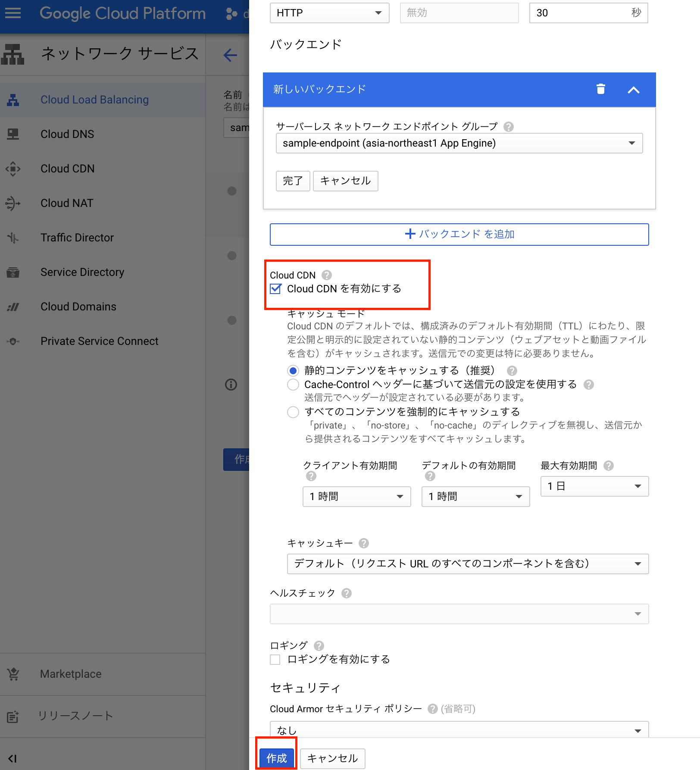The image size is (700, 770).
Task: Open help for Cloud Armor security policy
Action: click(433, 708)
